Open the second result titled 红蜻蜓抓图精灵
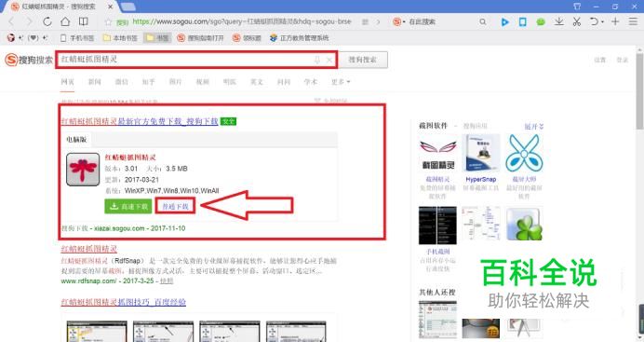The height and width of the screenshot is (342, 644). [89, 249]
